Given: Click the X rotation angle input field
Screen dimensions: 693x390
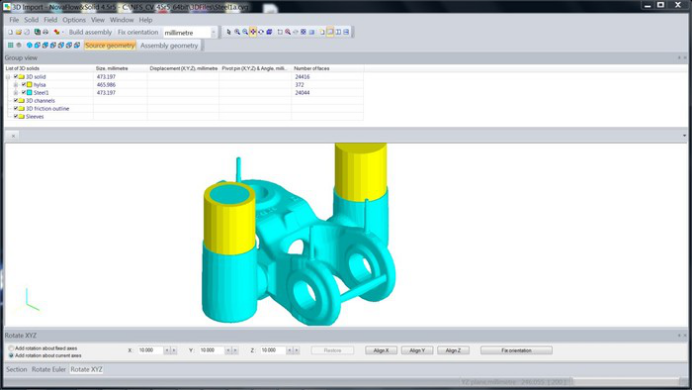Looking at the screenshot, I should pyautogui.click(x=150, y=350).
